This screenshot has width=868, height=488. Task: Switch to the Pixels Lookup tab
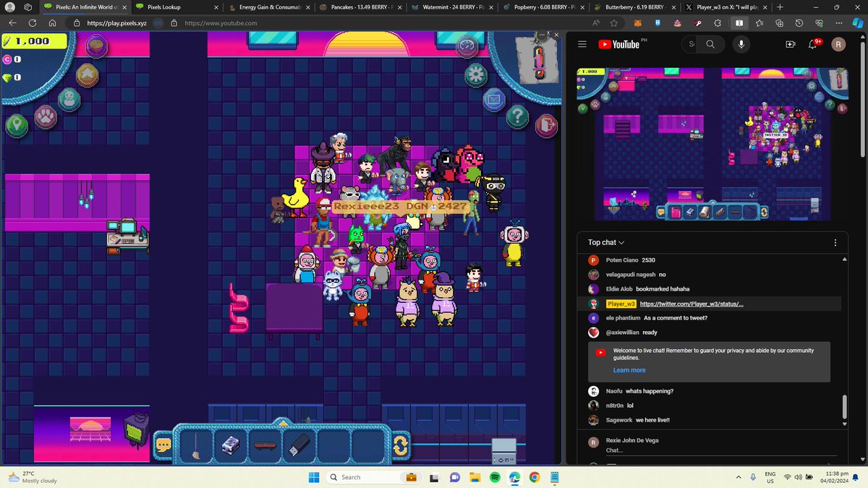click(x=176, y=7)
